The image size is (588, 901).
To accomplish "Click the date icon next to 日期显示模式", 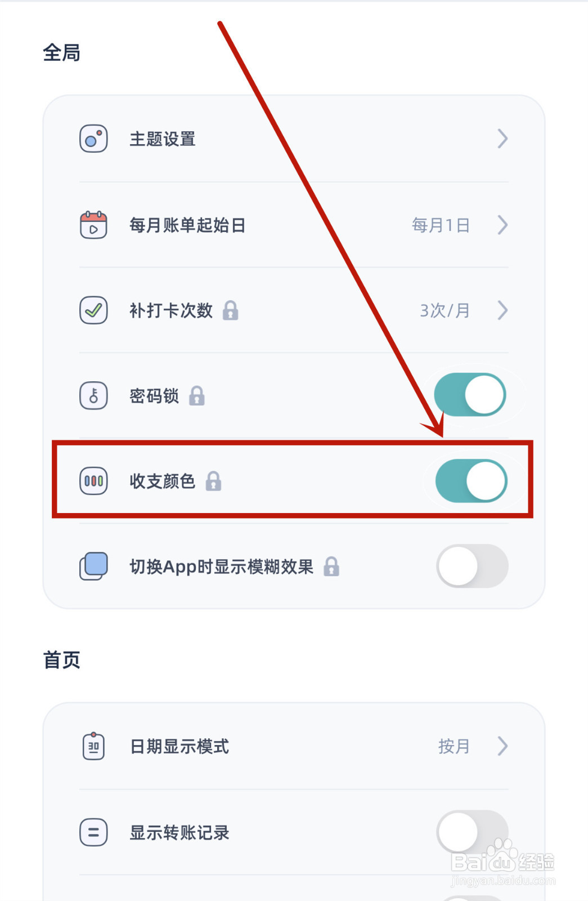I will pos(93,746).
